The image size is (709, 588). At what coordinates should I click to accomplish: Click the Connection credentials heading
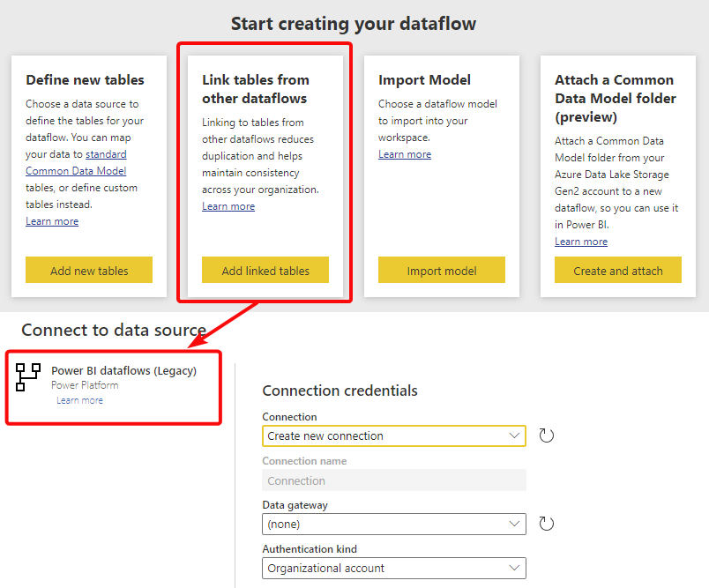click(340, 391)
